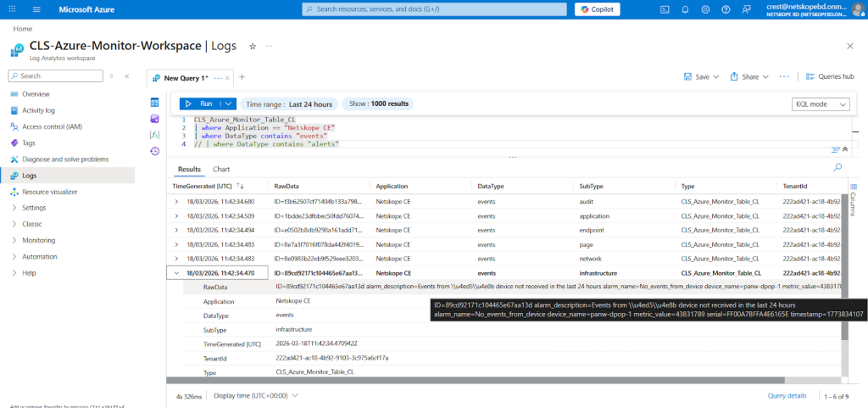Open the Tables panel icon

(x=155, y=103)
